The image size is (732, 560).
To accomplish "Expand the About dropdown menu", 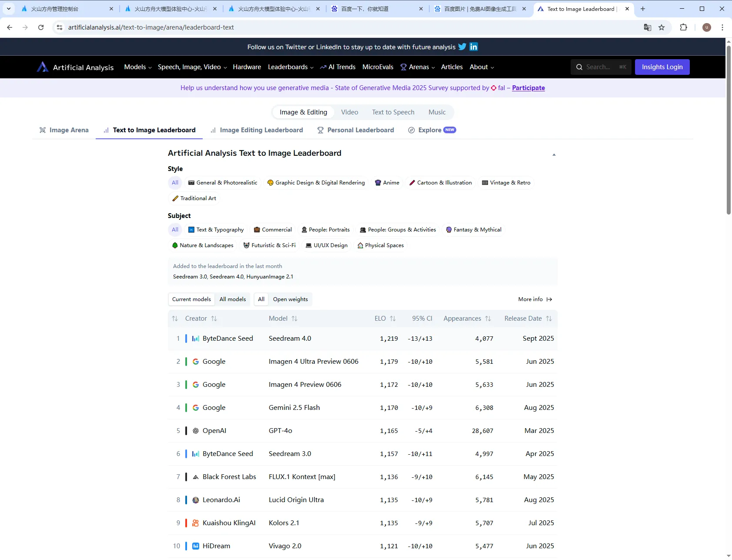I will click(x=482, y=67).
